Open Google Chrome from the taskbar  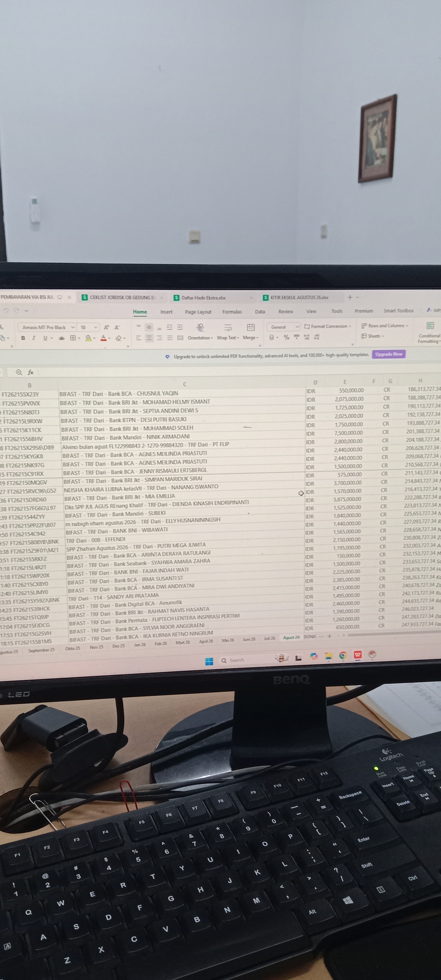[343, 655]
